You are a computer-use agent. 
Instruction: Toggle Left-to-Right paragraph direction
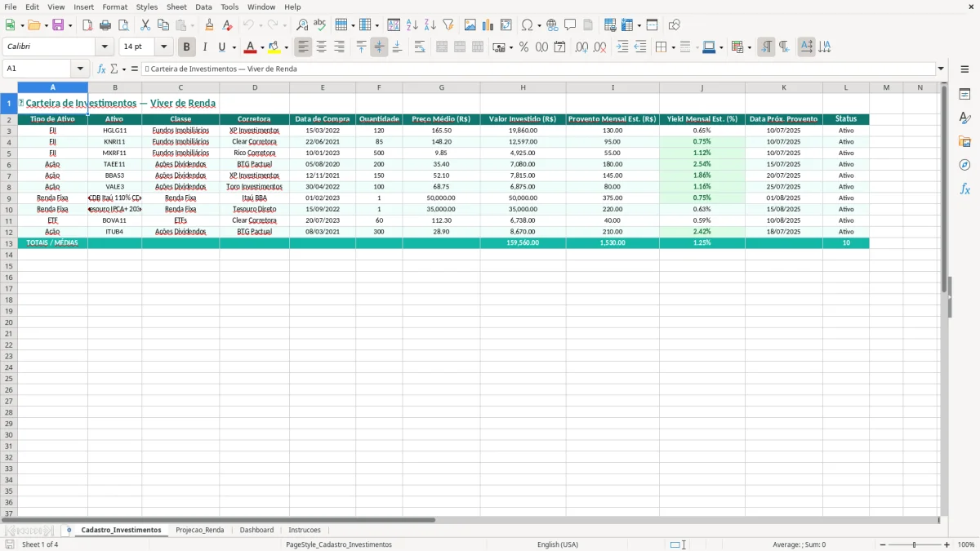[x=766, y=47]
